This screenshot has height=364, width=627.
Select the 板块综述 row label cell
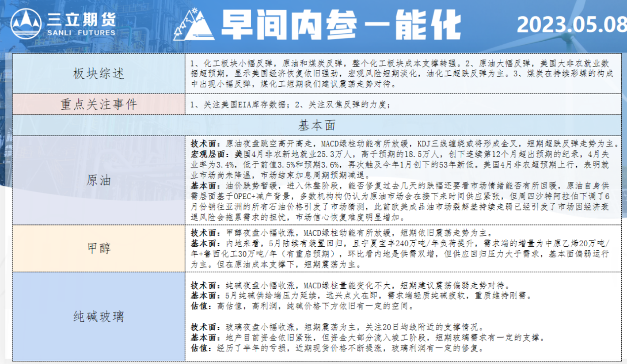click(99, 74)
